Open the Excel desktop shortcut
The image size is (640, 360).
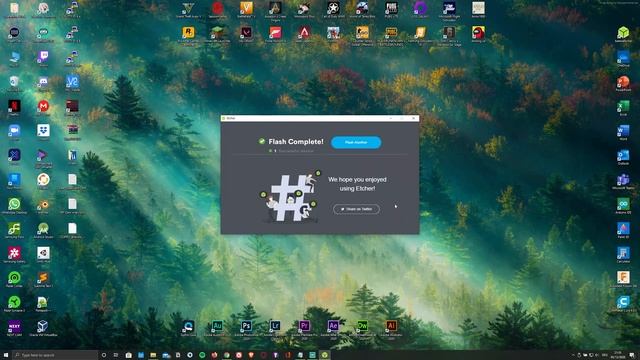point(623,108)
